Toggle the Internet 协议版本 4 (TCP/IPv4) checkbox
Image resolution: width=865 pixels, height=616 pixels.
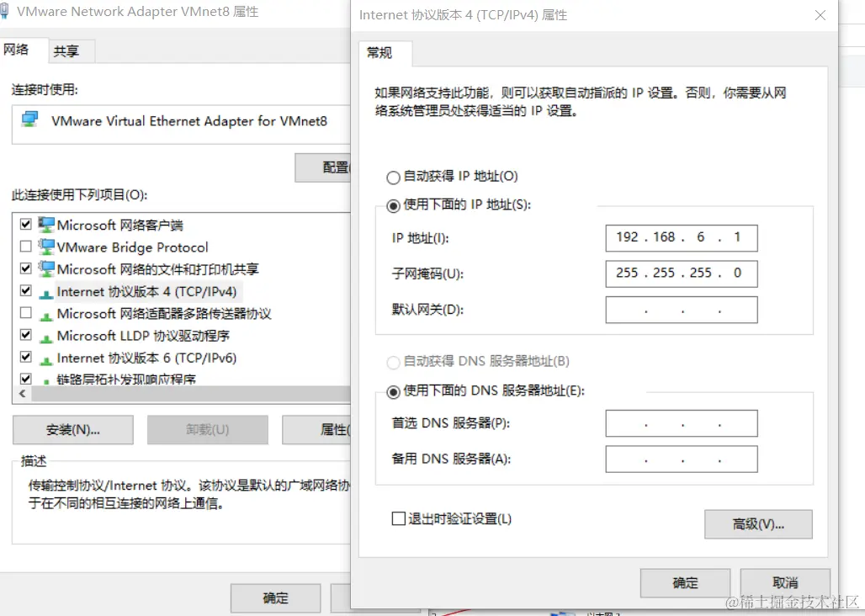click(25, 290)
